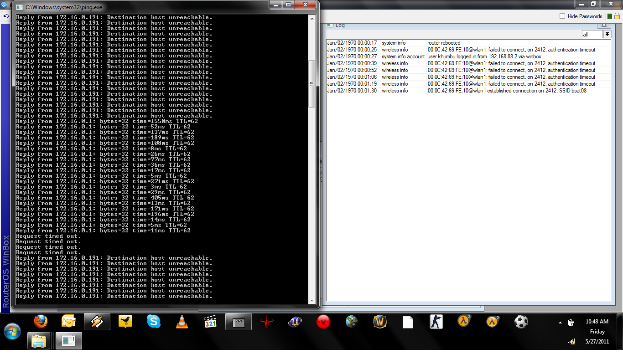Click the undo arrow in the WinBox toolbar
This screenshot has width=623, height=364.
pyautogui.click(x=6, y=16)
